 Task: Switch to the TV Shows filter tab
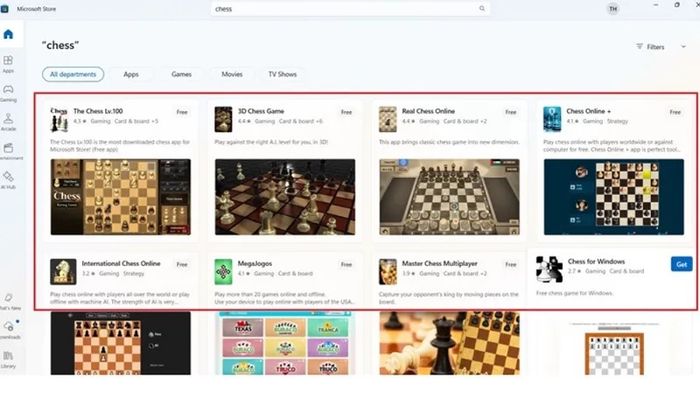[282, 75]
